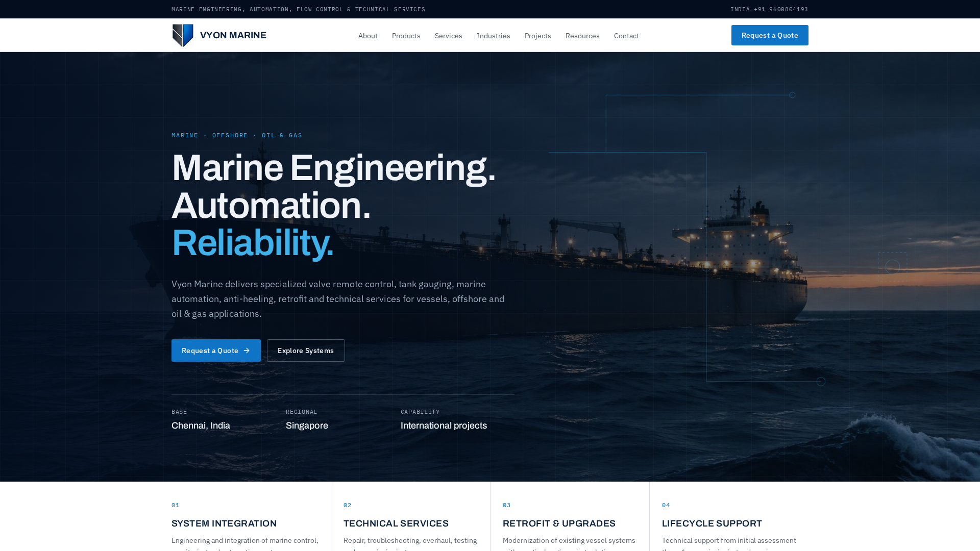980x551 pixels.
Task: Open the Products navigation item
Action: click(406, 36)
